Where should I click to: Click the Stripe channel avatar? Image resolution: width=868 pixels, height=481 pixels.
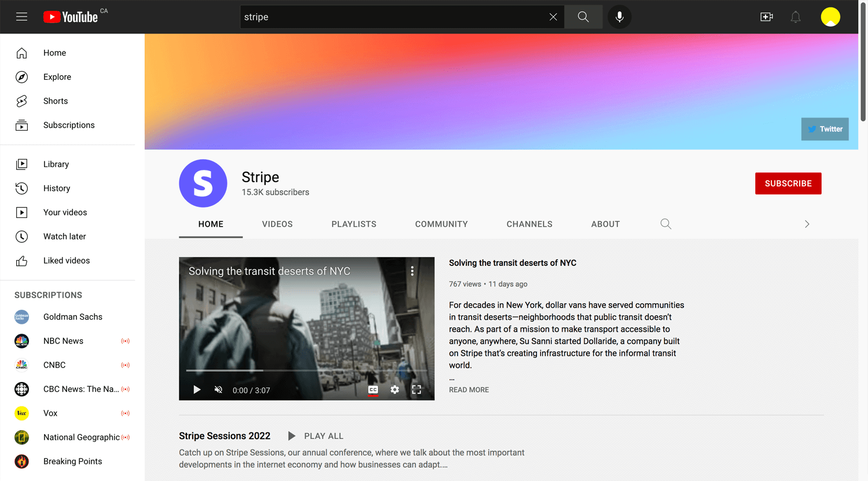(x=203, y=183)
